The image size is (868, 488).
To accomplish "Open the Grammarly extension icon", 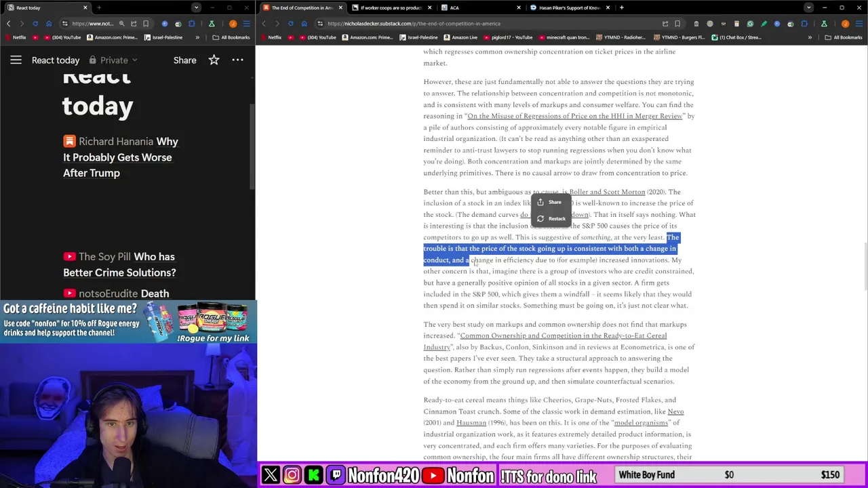I will [x=750, y=24].
